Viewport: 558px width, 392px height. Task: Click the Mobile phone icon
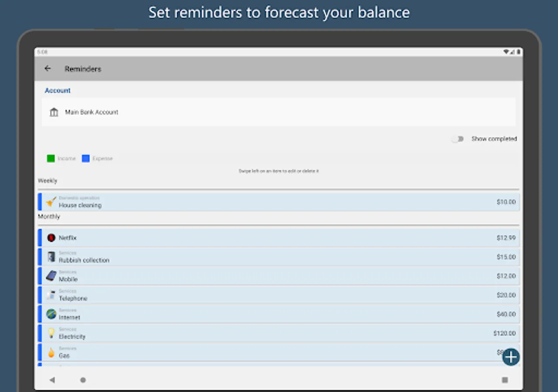51,276
